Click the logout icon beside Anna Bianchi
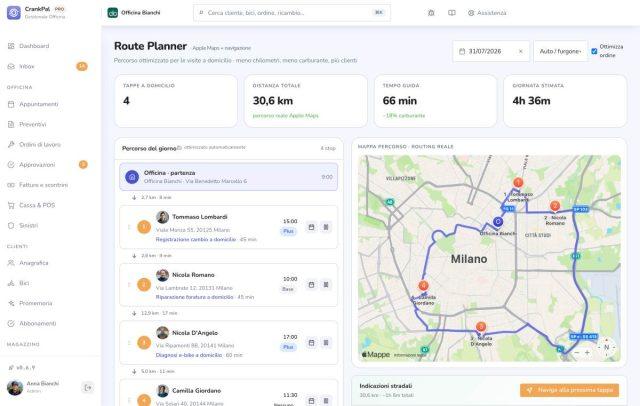The width and height of the screenshot is (640, 406). tap(88, 388)
